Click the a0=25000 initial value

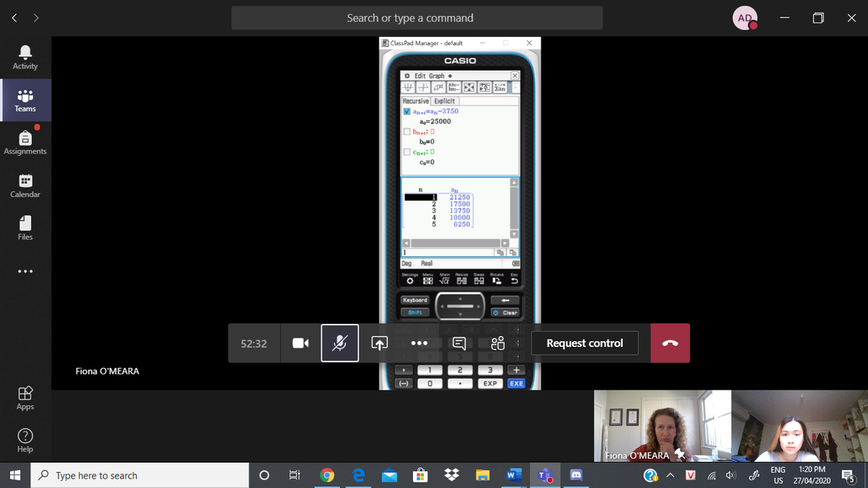[435, 121]
